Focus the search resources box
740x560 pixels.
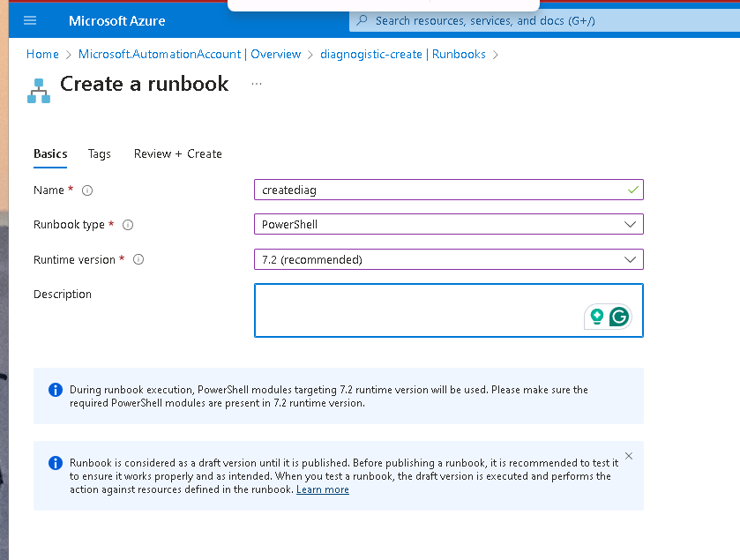[x=544, y=21]
